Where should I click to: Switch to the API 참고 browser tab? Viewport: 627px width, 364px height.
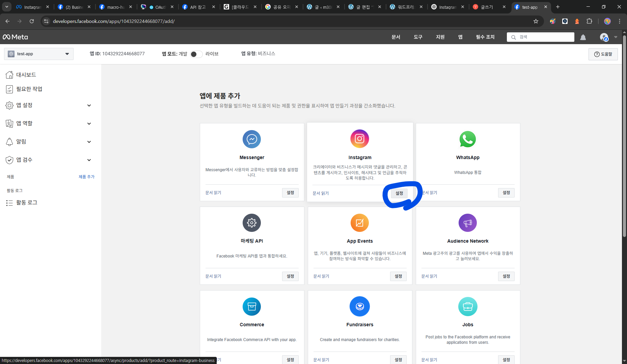point(198,7)
